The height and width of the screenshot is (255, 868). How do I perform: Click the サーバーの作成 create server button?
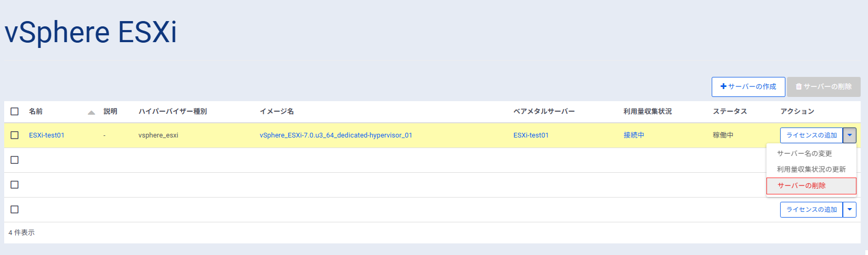[x=748, y=86]
